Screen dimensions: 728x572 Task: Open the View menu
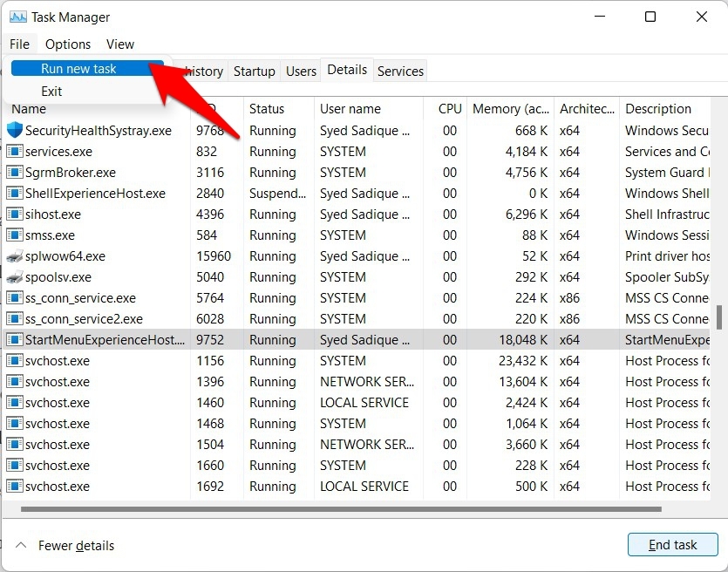(x=119, y=44)
